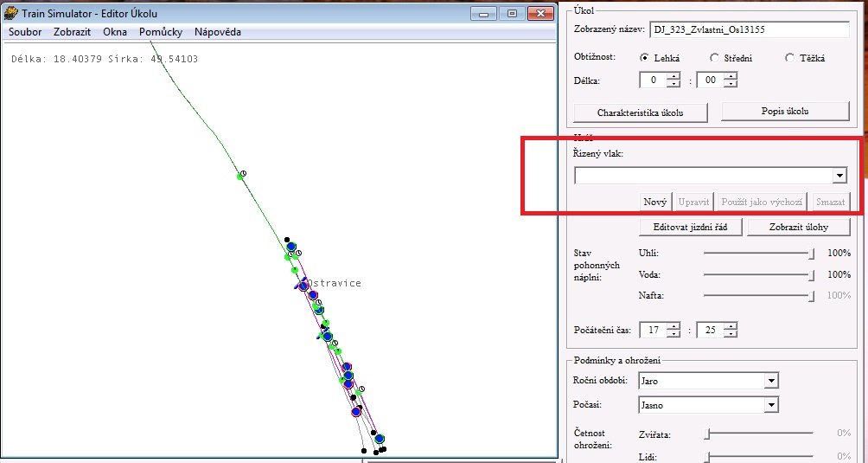Viewport: 868px width, 463px height.
Task: Click the Uhlí fuel level slider
Action: 757,254
